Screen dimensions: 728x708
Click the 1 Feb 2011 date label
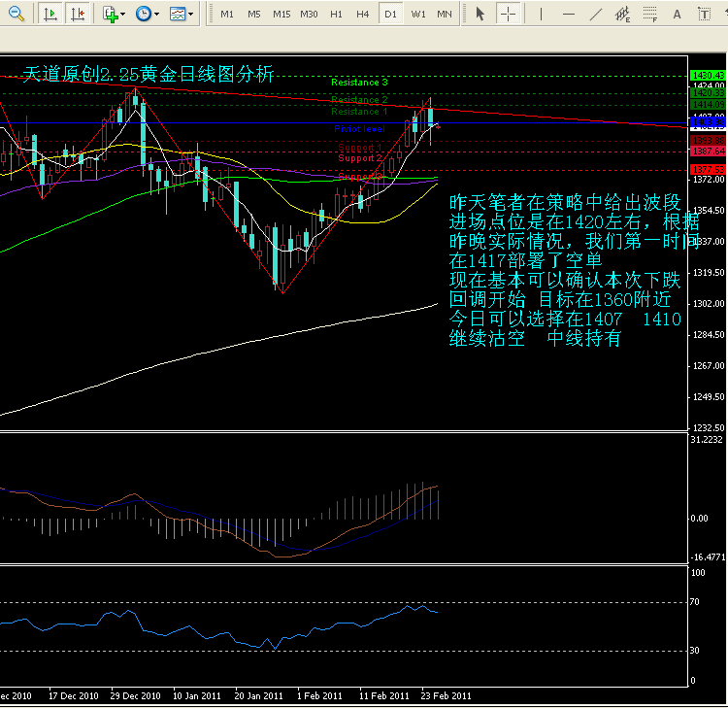319,696
